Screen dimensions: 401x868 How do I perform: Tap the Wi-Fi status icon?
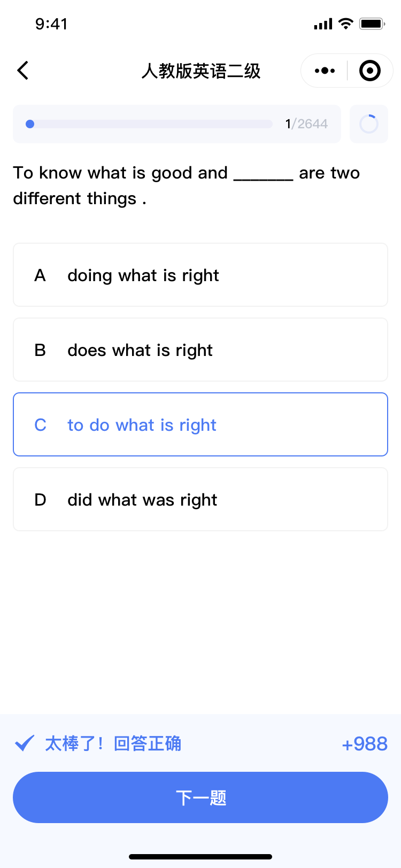click(x=346, y=24)
